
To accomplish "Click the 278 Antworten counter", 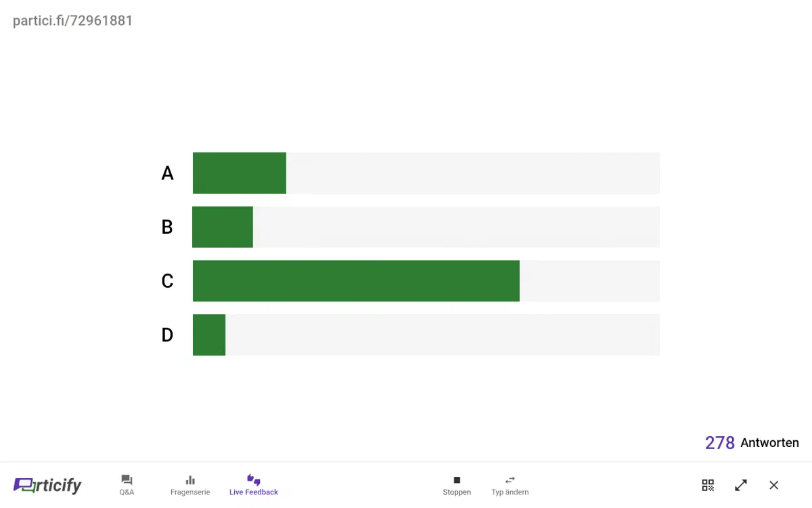I will point(752,443).
